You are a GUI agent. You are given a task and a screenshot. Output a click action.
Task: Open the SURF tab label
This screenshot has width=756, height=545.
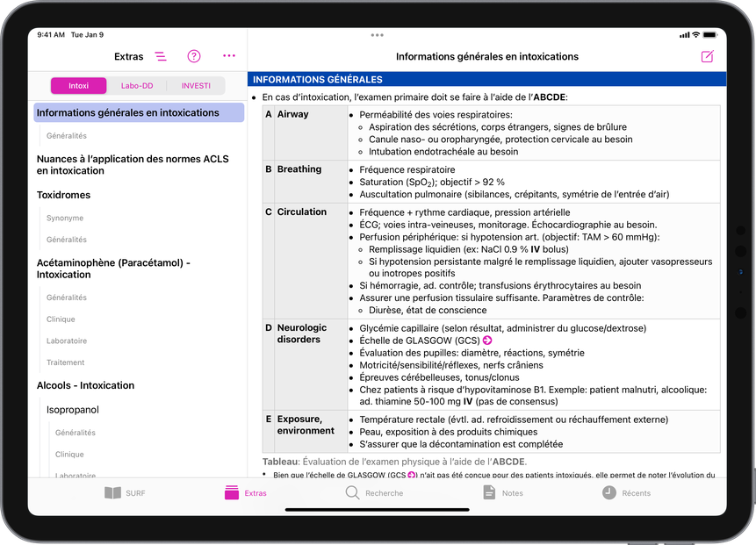(x=135, y=493)
